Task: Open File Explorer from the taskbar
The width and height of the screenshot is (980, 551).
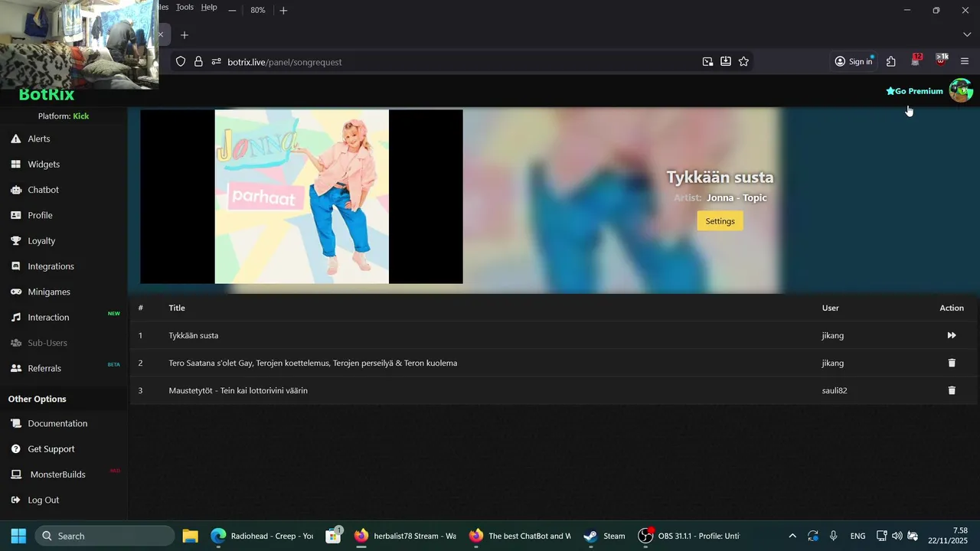Action: tap(191, 536)
